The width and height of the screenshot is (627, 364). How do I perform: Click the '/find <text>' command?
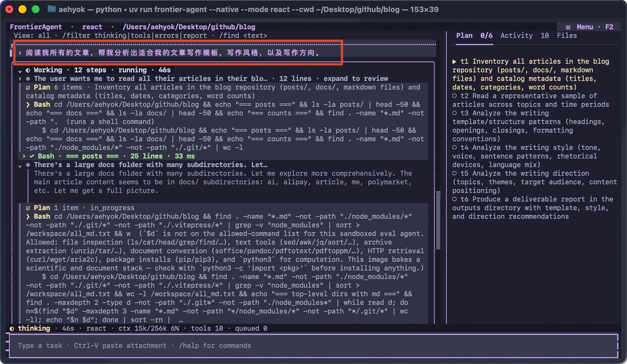(243, 36)
